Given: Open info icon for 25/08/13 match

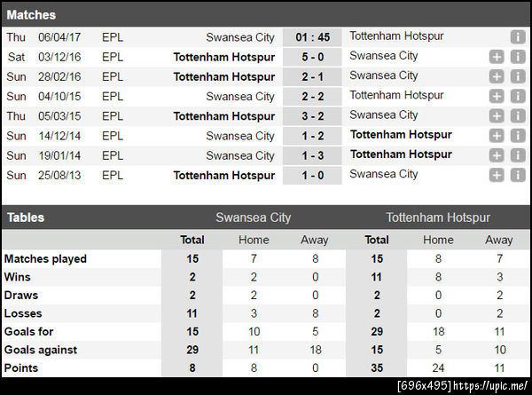Looking at the screenshot, I should coord(518,175).
